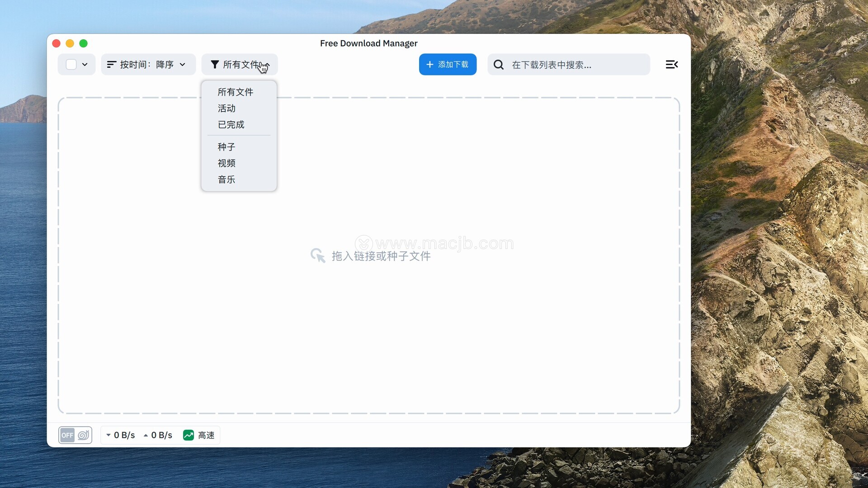Click the upload speed arrow indicator

click(146, 435)
